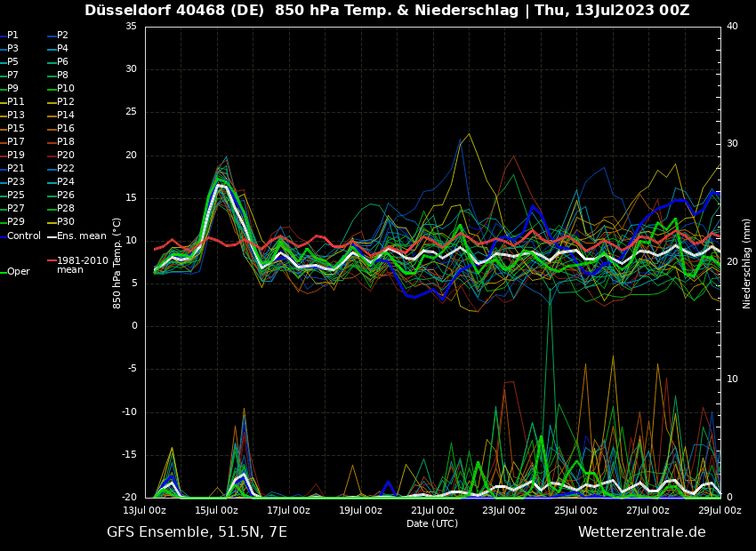The height and width of the screenshot is (551, 756).
Task: Click the Control legend entry
Action: [24, 236]
